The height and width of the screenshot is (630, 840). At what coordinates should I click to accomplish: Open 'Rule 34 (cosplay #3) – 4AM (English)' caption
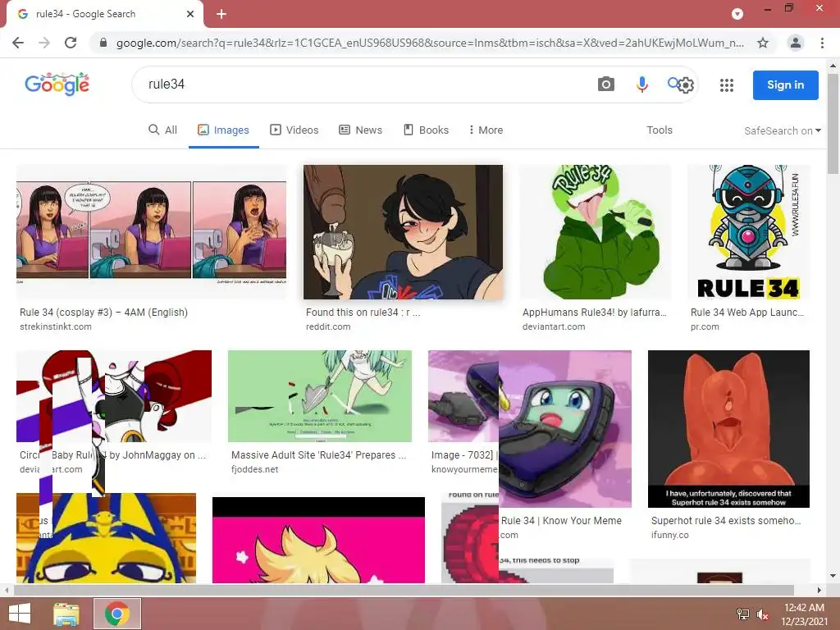click(103, 313)
